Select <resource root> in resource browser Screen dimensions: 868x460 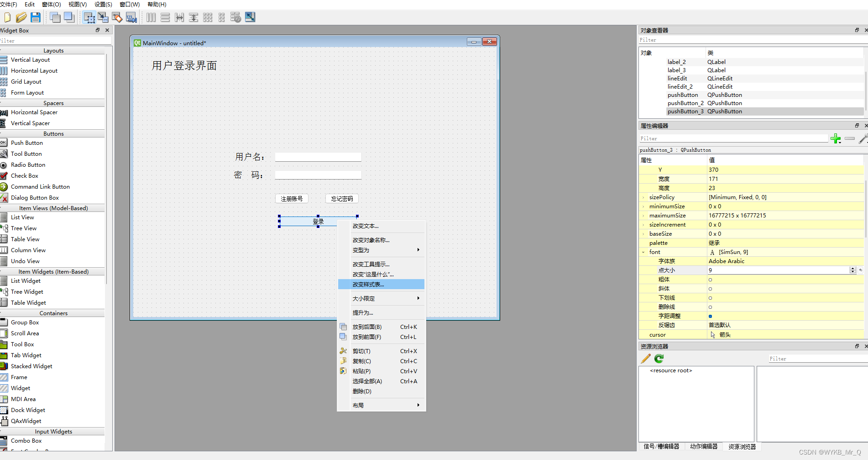[671, 370]
